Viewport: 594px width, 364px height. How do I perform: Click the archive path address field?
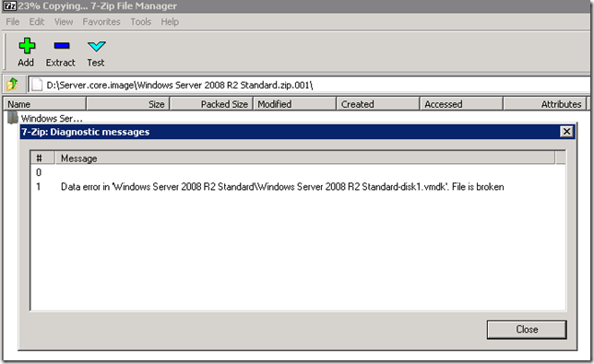click(x=309, y=85)
